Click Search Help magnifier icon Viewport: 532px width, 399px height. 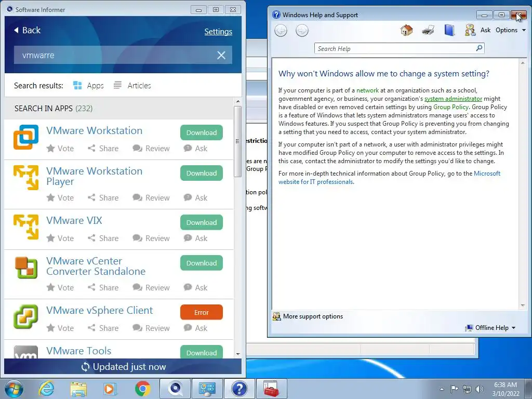coord(479,48)
